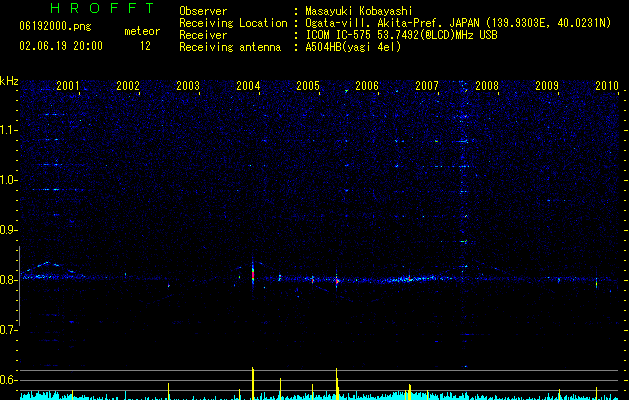This screenshot has width=629, height=400.
Task: Click the 0.6 frequency axis label
Action: tap(9, 380)
